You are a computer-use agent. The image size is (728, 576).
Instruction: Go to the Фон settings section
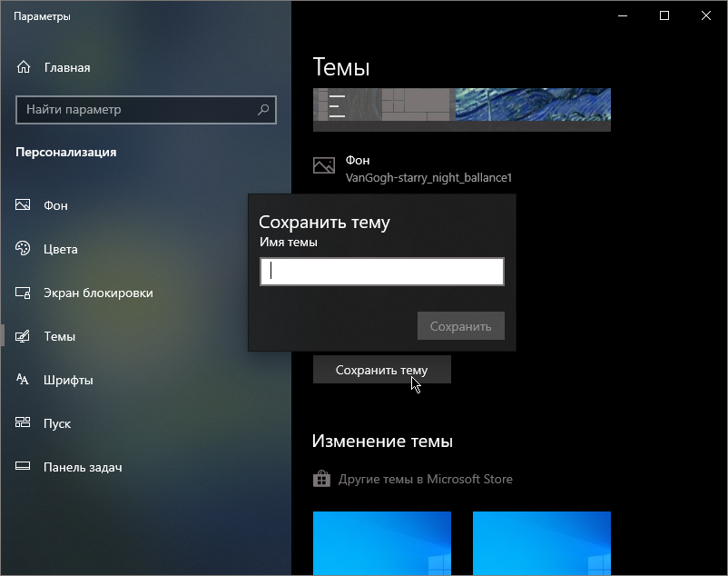click(x=55, y=205)
